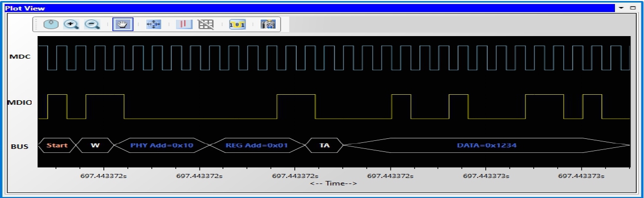Select the zoom out magnifier
Viewport: 644px width, 198px height.
[x=92, y=24]
